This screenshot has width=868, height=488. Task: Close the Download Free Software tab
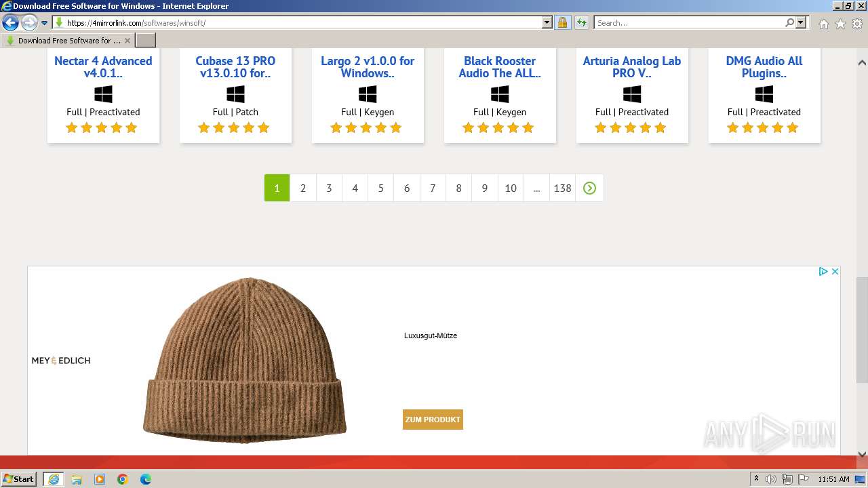click(x=127, y=41)
